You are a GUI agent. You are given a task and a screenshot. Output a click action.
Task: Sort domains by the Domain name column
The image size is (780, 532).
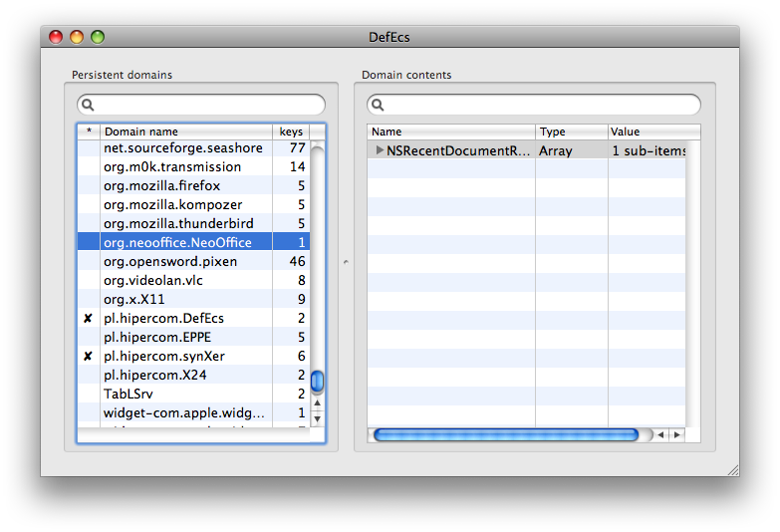tap(185, 132)
